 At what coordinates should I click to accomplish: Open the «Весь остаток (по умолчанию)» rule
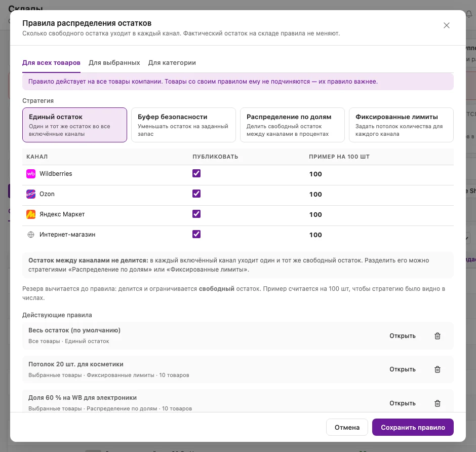[x=403, y=336]
